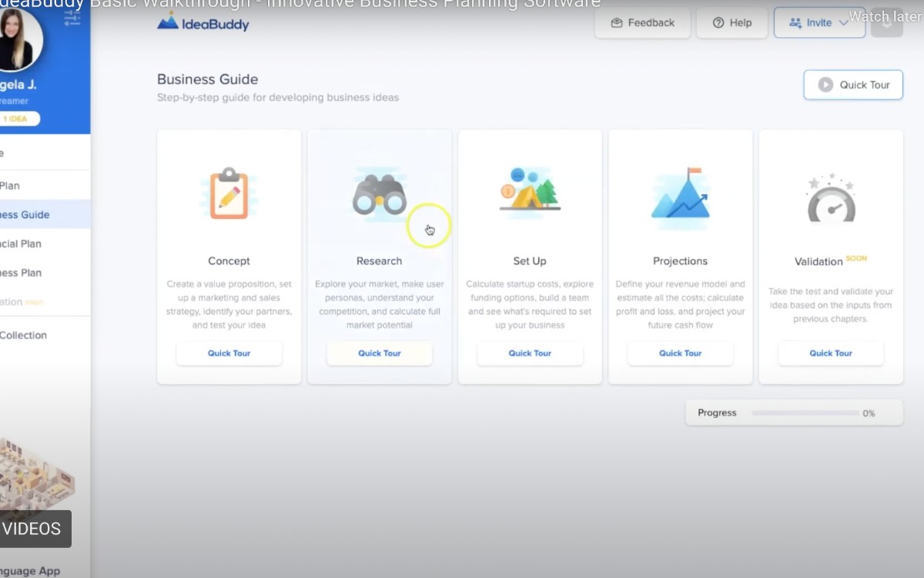The height and width of the screenshot is (578, 924).
Task: Click the Validation speedometer icon
Action: 830,199
